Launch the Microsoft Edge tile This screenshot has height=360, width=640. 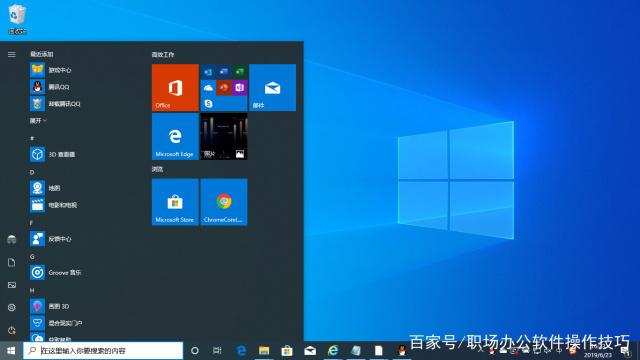175,136
